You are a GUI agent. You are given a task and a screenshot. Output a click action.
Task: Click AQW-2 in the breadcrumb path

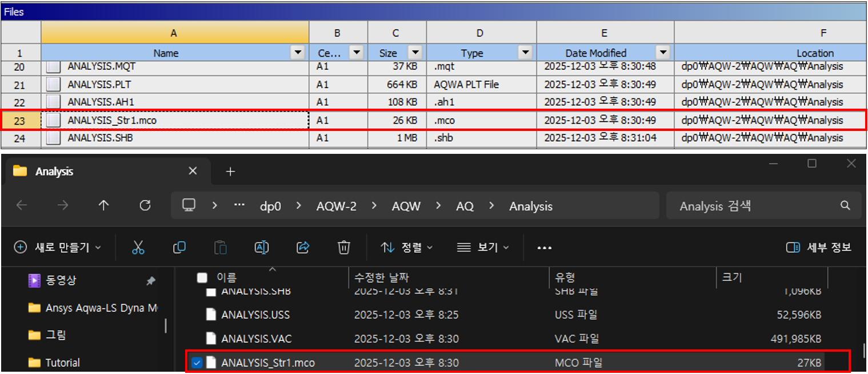point(336,206)
